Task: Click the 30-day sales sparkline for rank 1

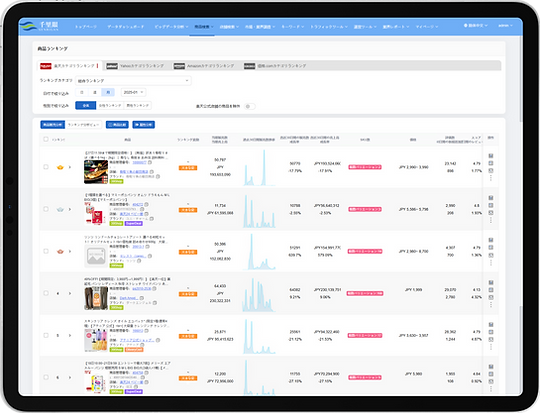Action: click(x=259, y=168)
